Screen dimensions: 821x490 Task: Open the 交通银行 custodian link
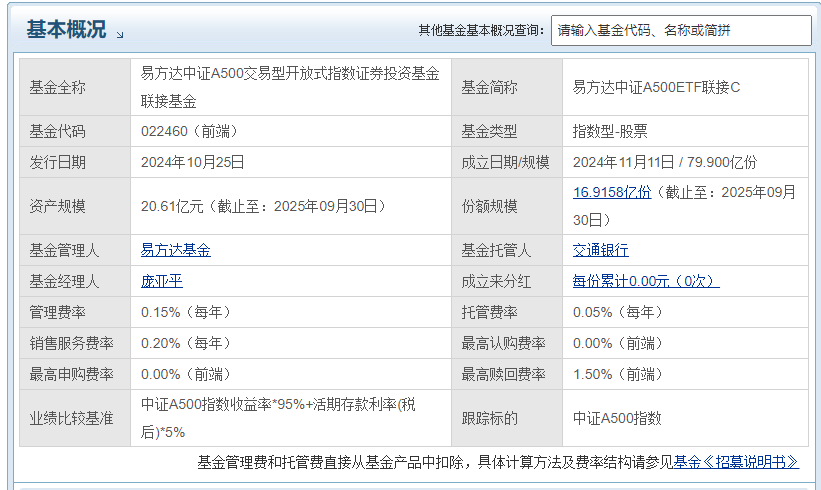click(x=601, y=250)
